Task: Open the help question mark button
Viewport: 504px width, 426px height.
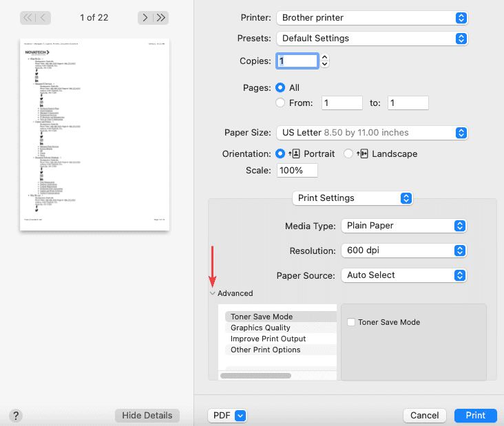Action: point(16,416)
